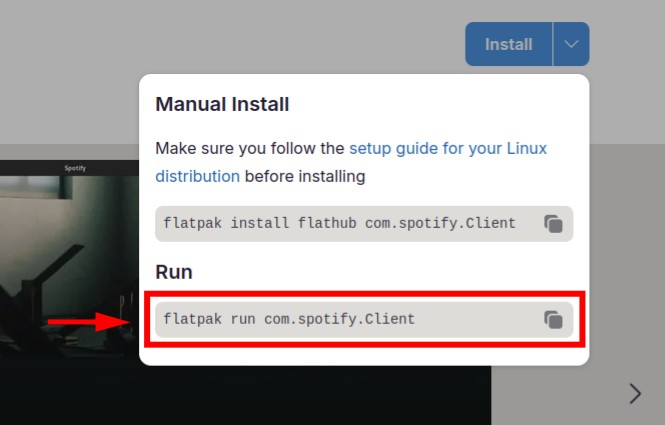Click 'Make sure you follow the' text
This screenshot has height=425, width=665.
[x=250, y=148]
